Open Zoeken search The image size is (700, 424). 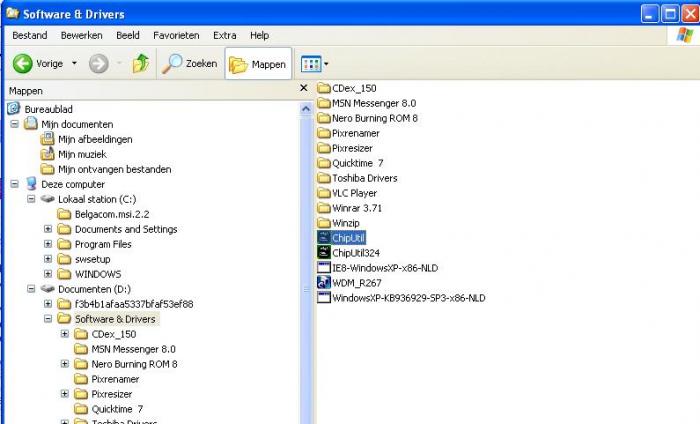pyautogui.click(x=189, y=64)
